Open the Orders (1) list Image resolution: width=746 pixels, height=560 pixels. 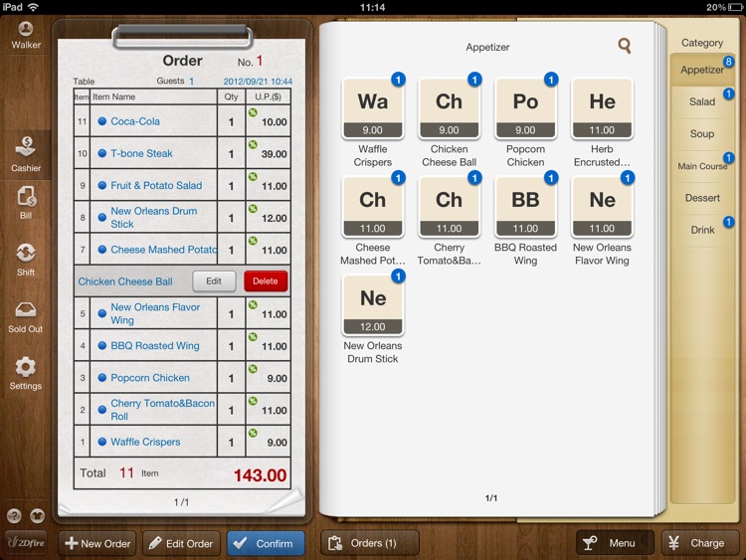coord(370,543)
